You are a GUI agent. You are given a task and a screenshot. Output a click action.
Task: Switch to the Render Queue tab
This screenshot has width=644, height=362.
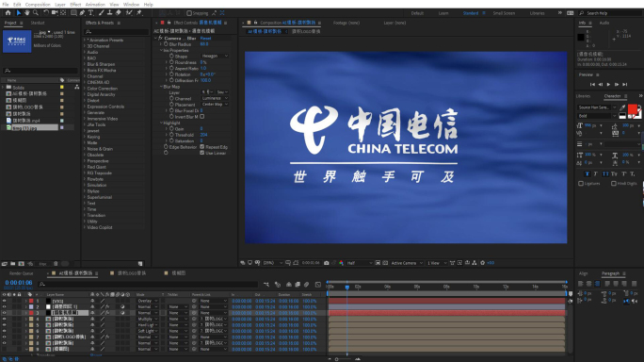pos(21,273)
